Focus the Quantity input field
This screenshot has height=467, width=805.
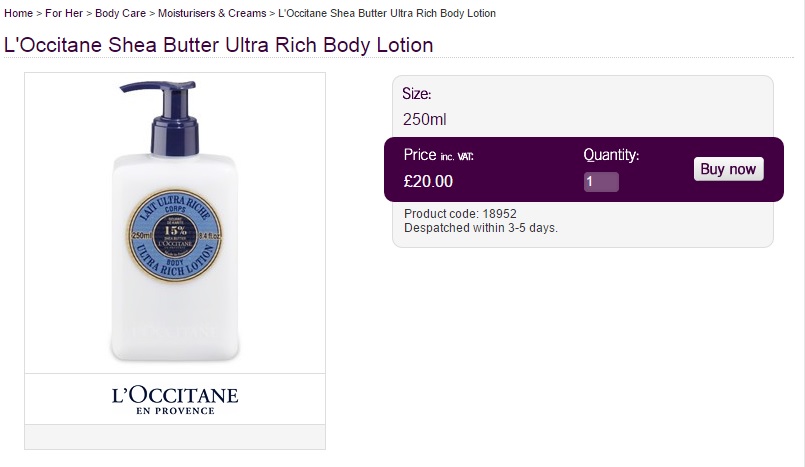coord(601,182)
